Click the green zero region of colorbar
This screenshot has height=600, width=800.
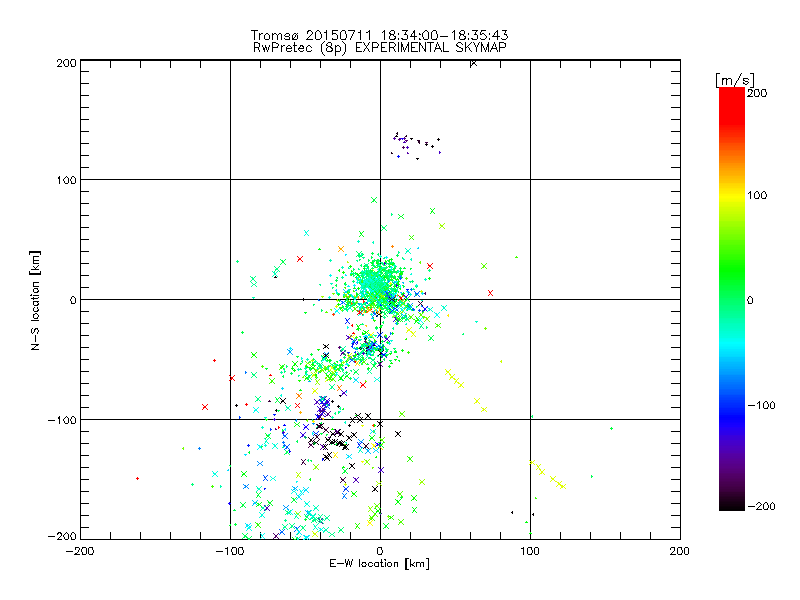coord(732,300)
